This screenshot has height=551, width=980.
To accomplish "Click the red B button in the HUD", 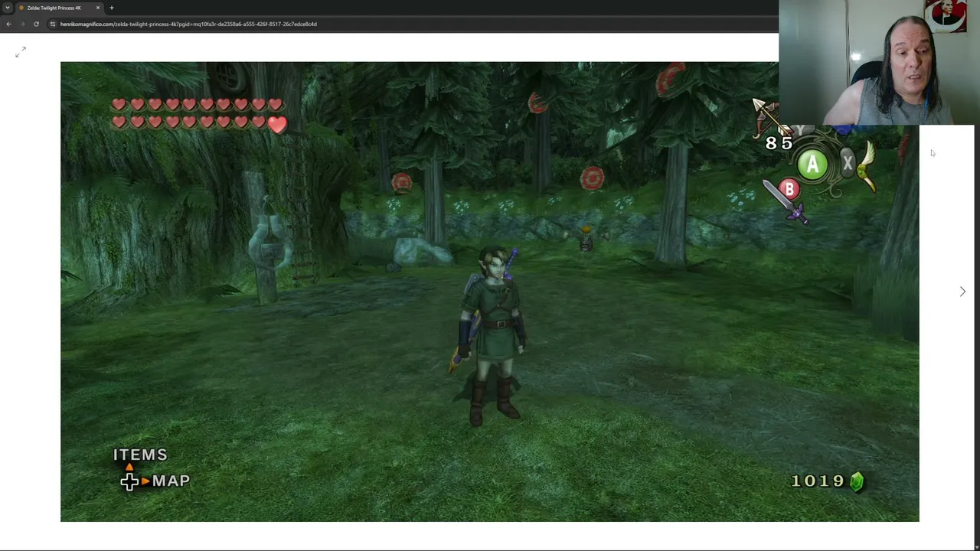I will click(x=789, y=189).
